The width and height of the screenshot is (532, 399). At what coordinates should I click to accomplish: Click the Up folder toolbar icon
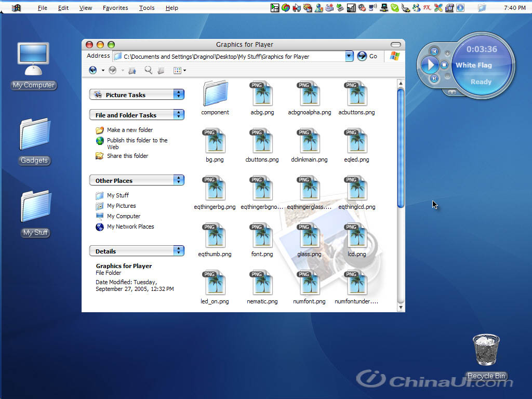point(132,70)
